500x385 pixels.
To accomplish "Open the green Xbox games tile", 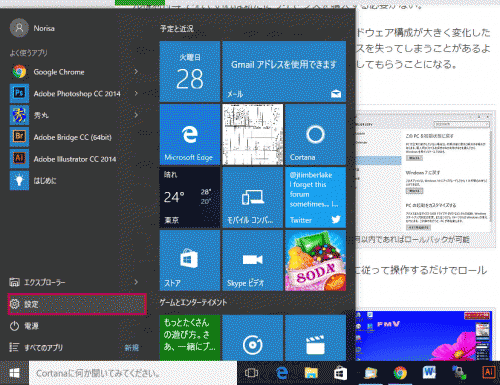I will (190, 338).
